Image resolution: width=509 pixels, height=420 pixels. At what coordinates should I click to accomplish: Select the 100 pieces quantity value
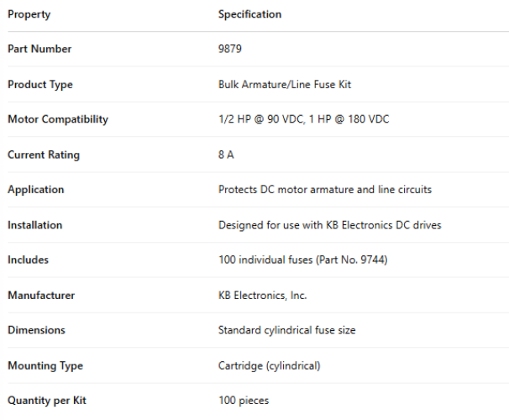click(x=244, y=402)
